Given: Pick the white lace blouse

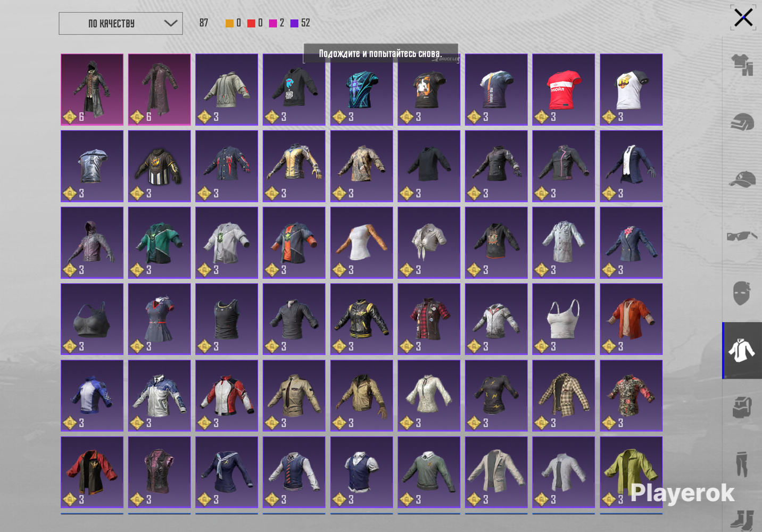Looking at the screenshot, I should click(429, 396).
